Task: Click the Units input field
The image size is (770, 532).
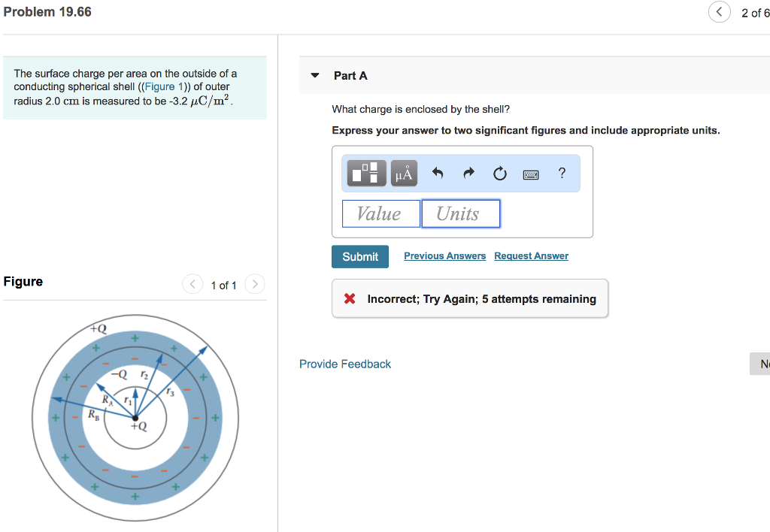Action: pos(461,213)
